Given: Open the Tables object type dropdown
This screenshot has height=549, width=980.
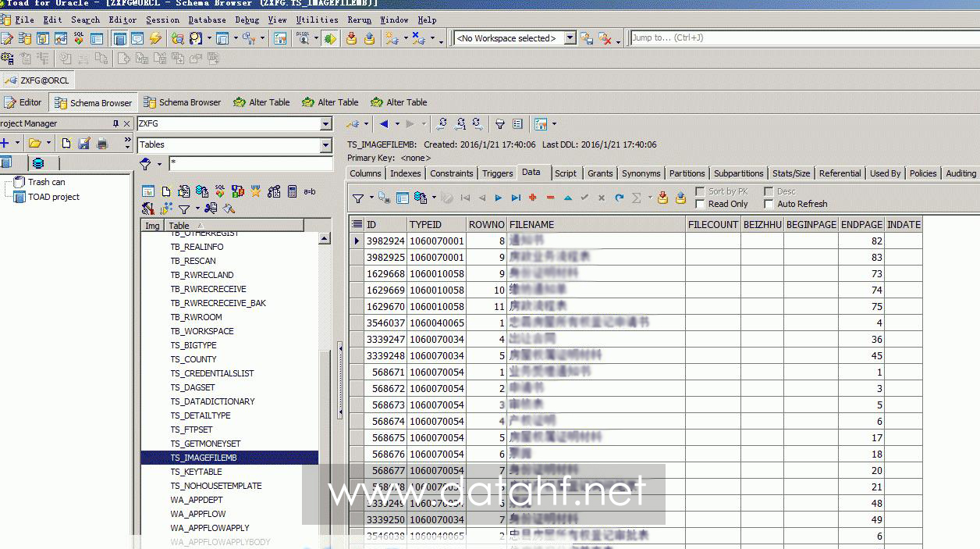Looking at the screenshot, I should tap(326, 144).
